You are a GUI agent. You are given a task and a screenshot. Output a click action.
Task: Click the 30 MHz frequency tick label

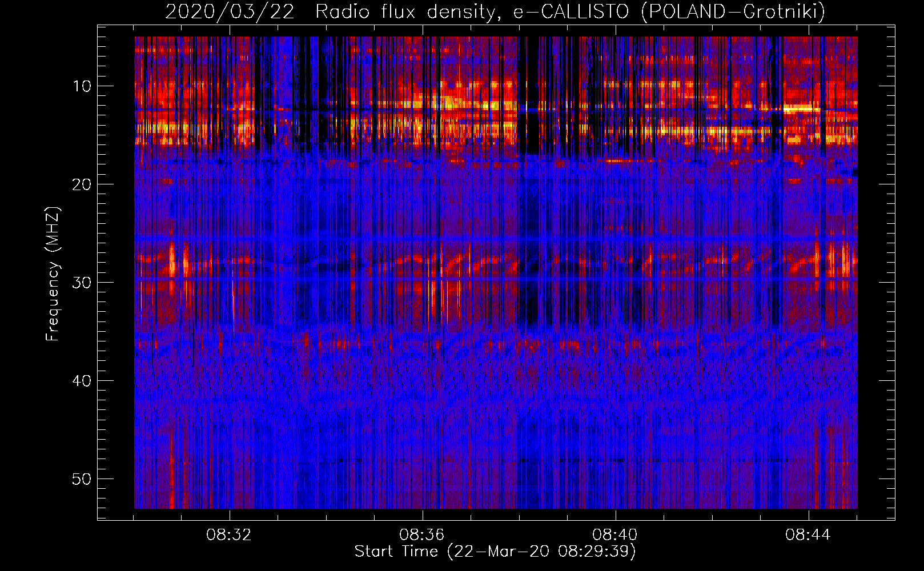[x=82, y=283]
